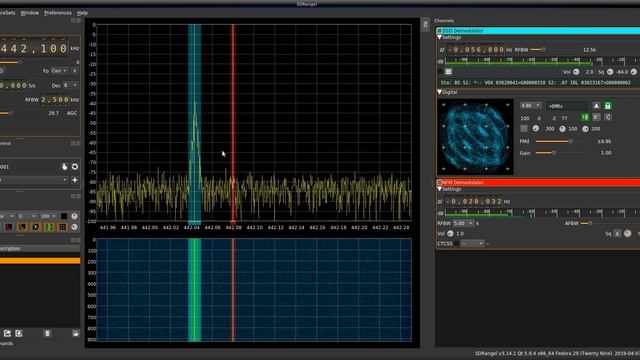Screen dimensions: 640x360
Task: Toggle the waterfall display icon
Action: (x=9, y=227)
